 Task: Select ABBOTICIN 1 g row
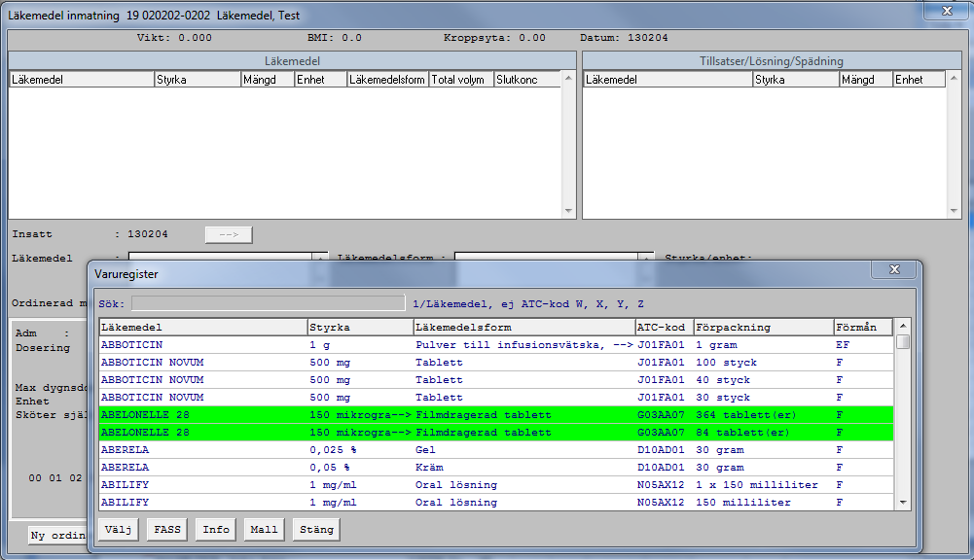pyautogui.click(x=495, y=344)
